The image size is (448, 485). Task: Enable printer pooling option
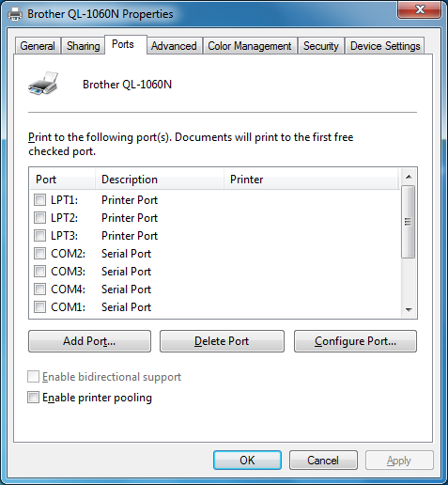[x=33, y=397]
